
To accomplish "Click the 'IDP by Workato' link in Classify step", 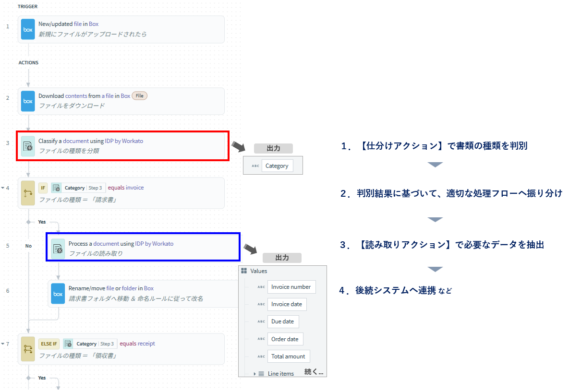I will pyautogui.click(x=124, y=141).
